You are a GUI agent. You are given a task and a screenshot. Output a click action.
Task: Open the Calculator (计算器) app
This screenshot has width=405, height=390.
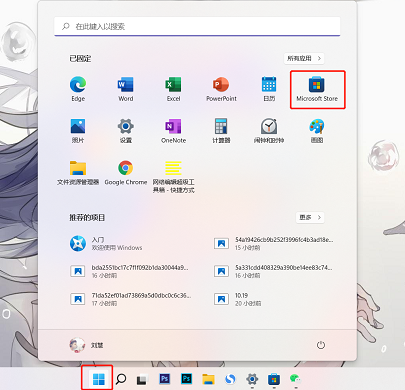(221, 130)
